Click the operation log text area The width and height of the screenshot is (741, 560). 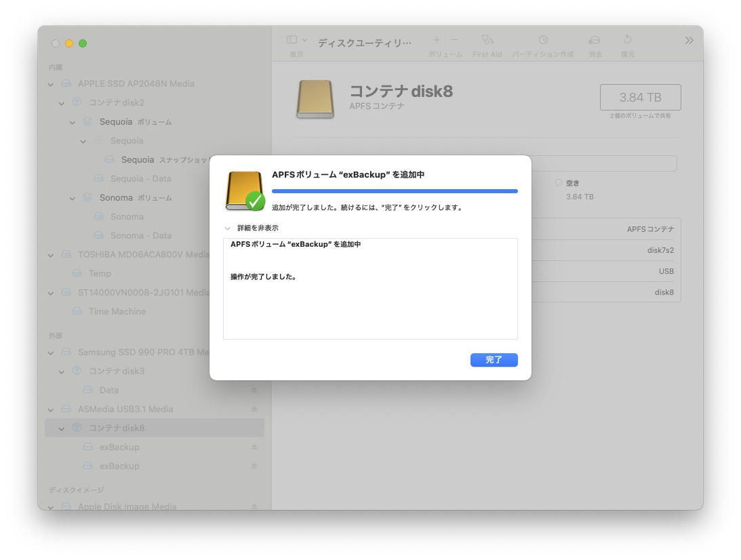370,305
